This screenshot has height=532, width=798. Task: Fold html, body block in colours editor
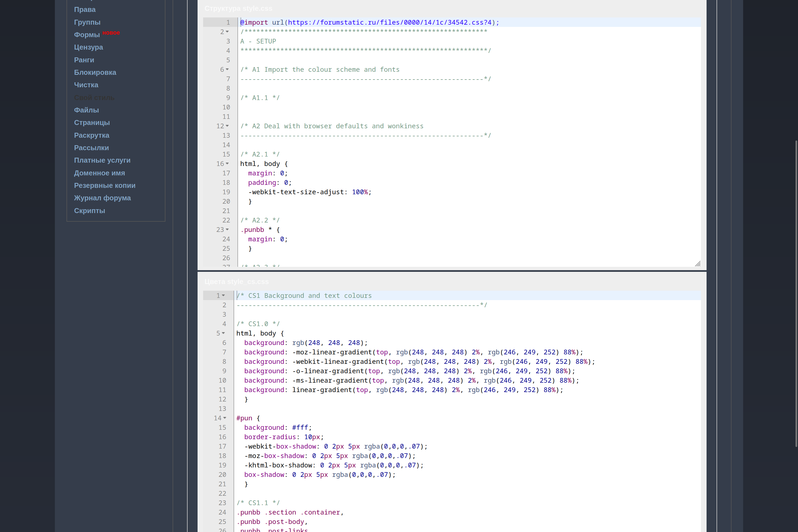point(223,333)
